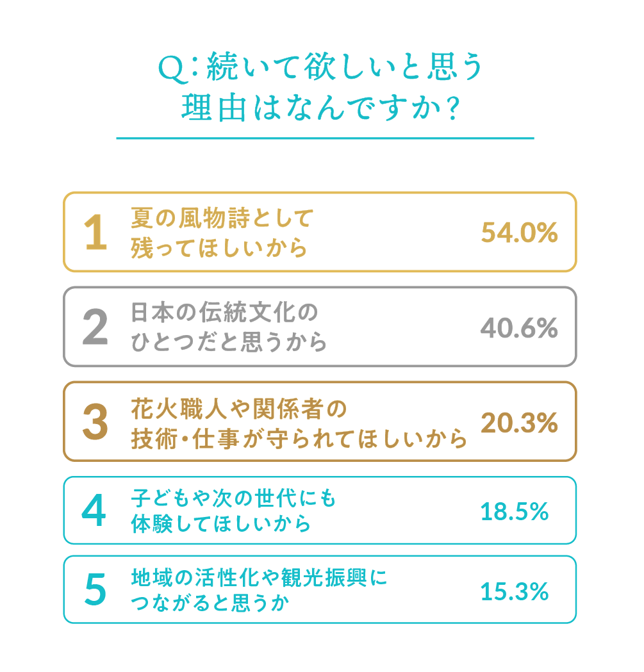Select the text 日本の伝統文化のひとつだと思うから

[x=227, y=327]
